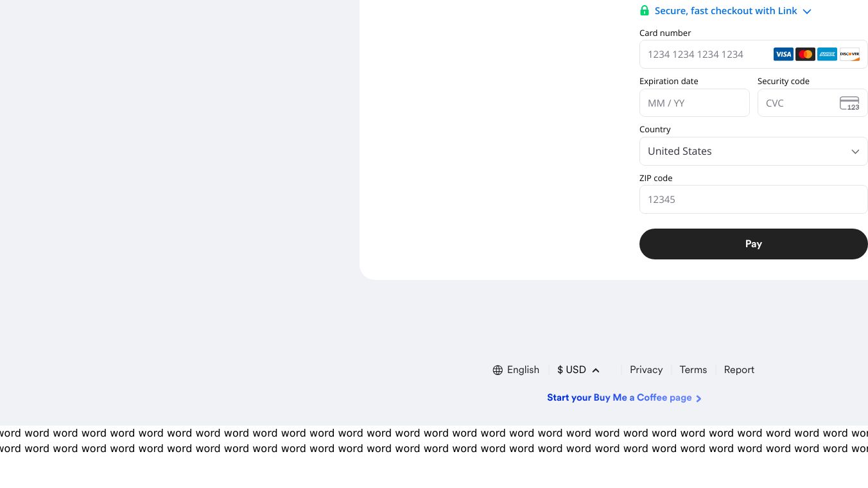Open the USD currency selector
The height and width of the screenshot is (488, 868).
pyautogui.click(x=578, y=370)
